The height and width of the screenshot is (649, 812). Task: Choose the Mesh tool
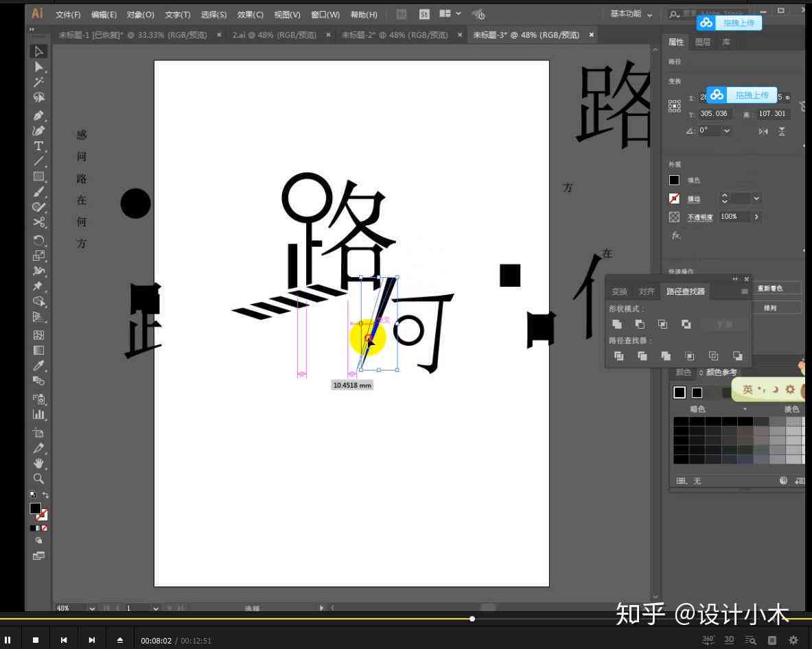(38, 335)
